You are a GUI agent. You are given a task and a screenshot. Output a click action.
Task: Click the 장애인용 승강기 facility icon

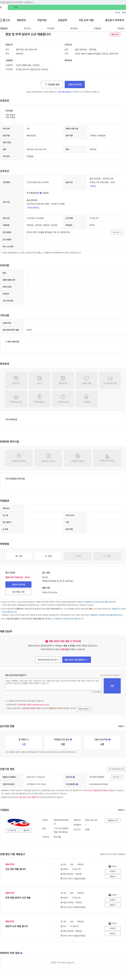tap(48, 458)
